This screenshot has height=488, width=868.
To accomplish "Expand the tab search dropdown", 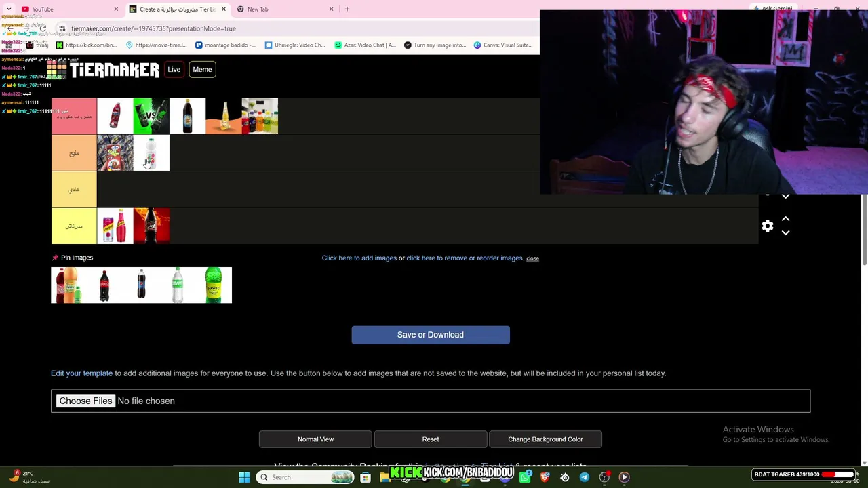I will coord(9,9).
